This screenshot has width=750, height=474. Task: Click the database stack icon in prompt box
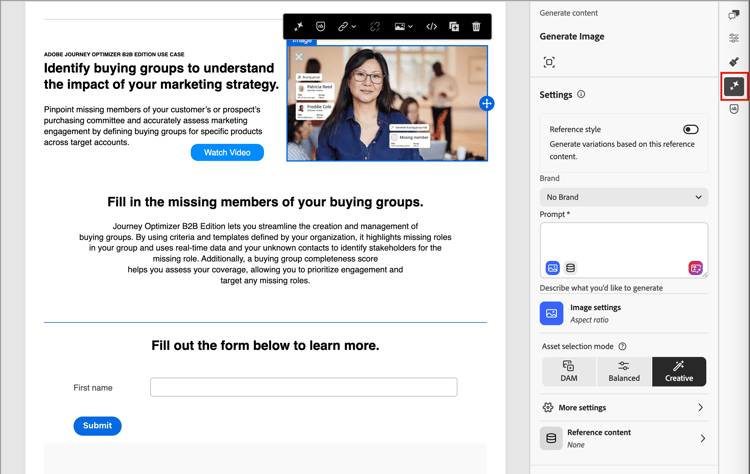click(x=570, y=268)
